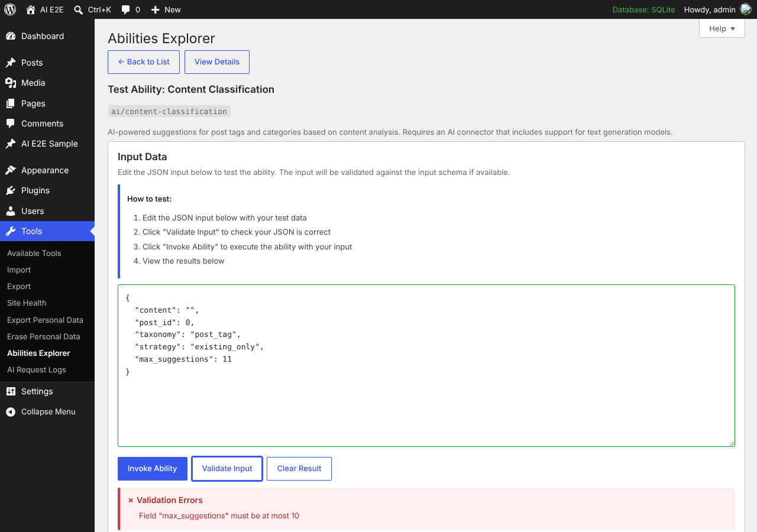Click the Plugins plug icon
The width and height of the screenshot is (757, 532).
pyautogui.click(x=11, y=190)
